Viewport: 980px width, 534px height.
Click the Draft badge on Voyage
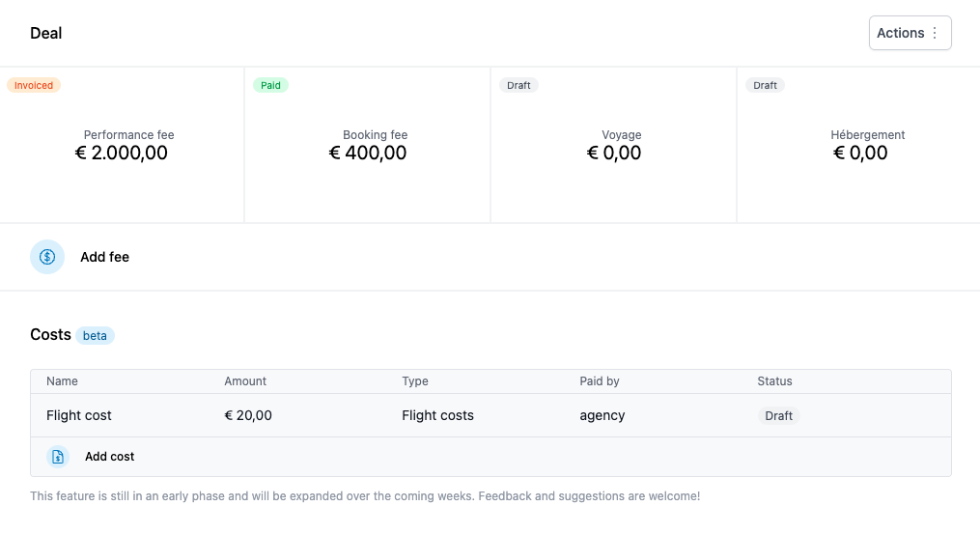518,85
